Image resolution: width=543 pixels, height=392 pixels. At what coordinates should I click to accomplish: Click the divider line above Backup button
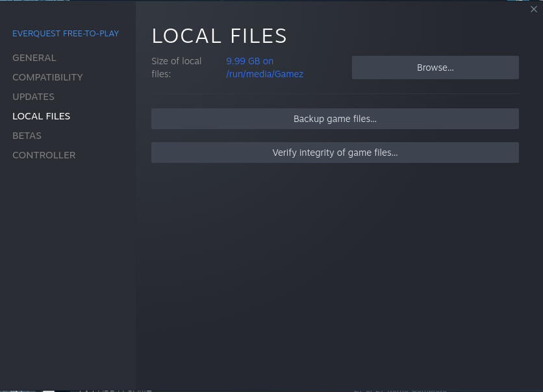click(x=335, y=94)
